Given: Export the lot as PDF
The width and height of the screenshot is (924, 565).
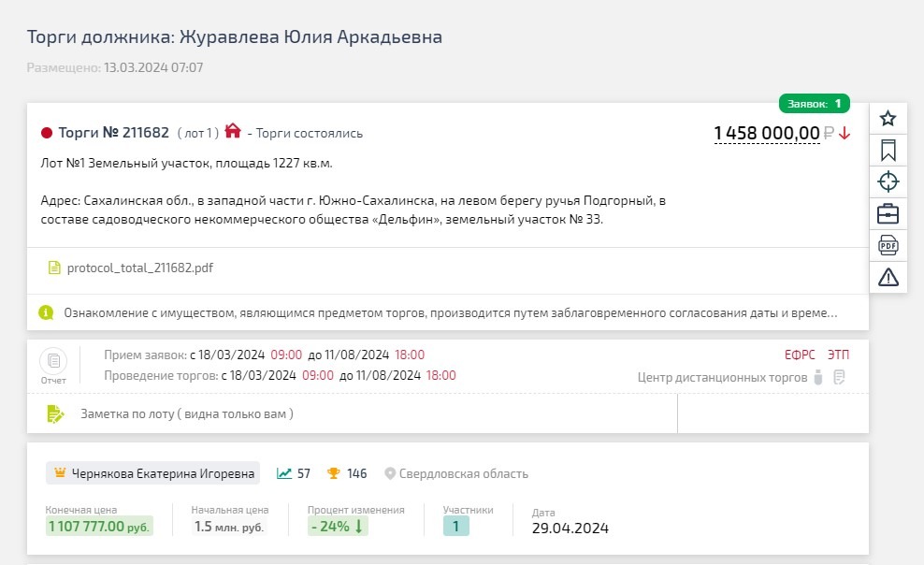Looking at the screenshot, I should coord(888,245).
